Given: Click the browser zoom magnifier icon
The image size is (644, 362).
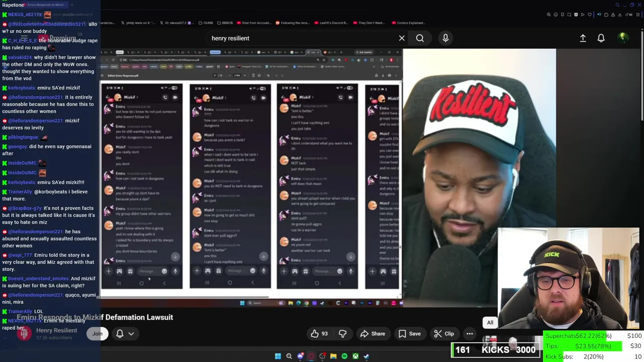Looking at the screenshot, I should coord(549,15).
